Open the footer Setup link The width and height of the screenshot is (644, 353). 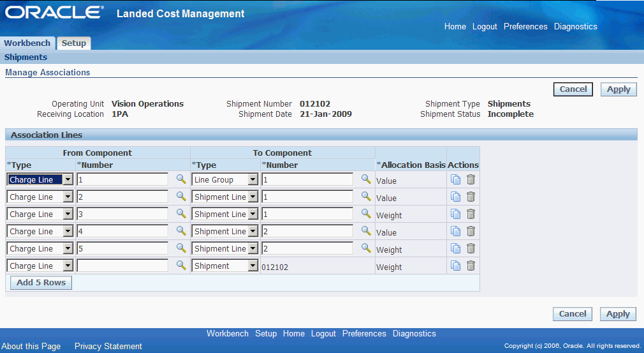point(266,333)
